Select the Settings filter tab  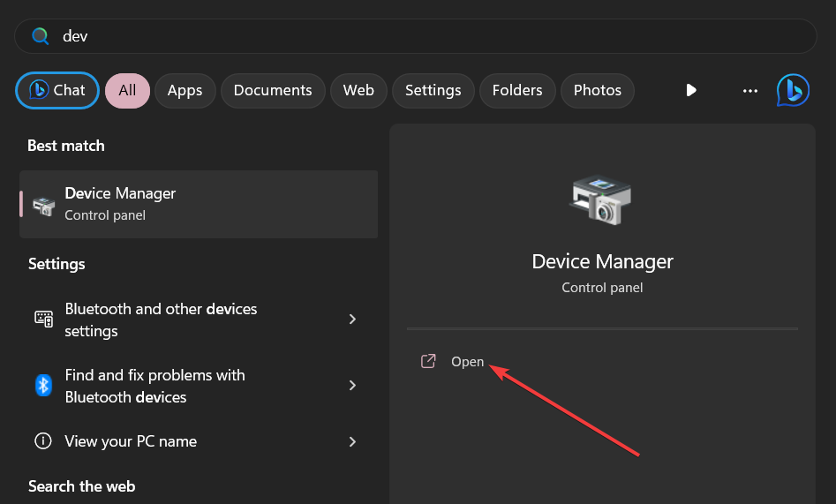tap(433, 91)
